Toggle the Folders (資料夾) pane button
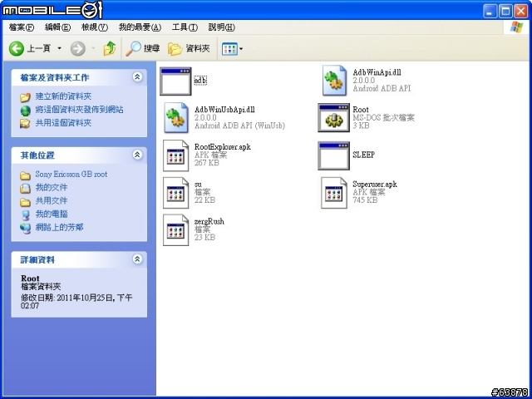 click(x=189, y=48)
